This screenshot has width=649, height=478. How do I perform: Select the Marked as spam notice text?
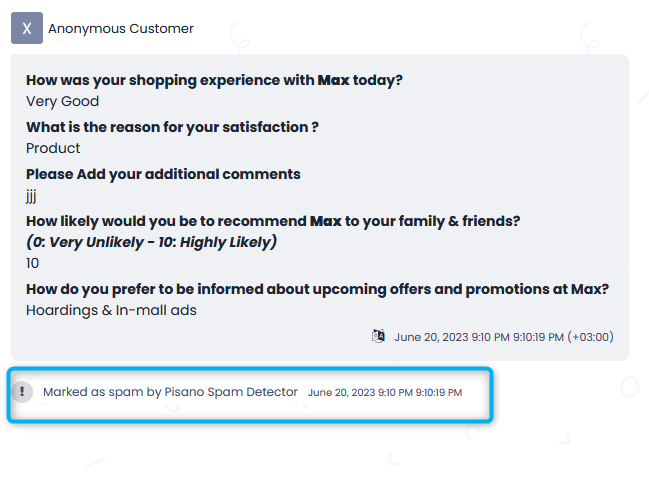point(170,392)
